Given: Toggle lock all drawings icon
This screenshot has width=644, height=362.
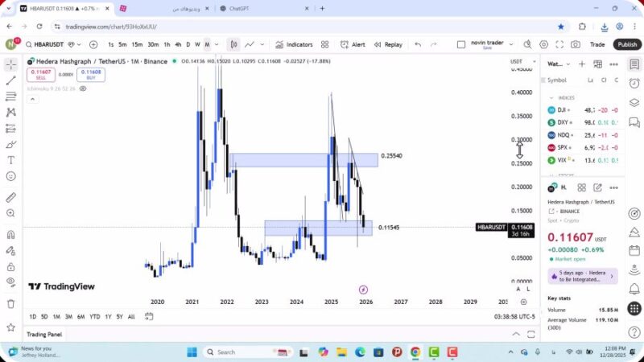Looking at the screenshot, I should pos(10,265).
